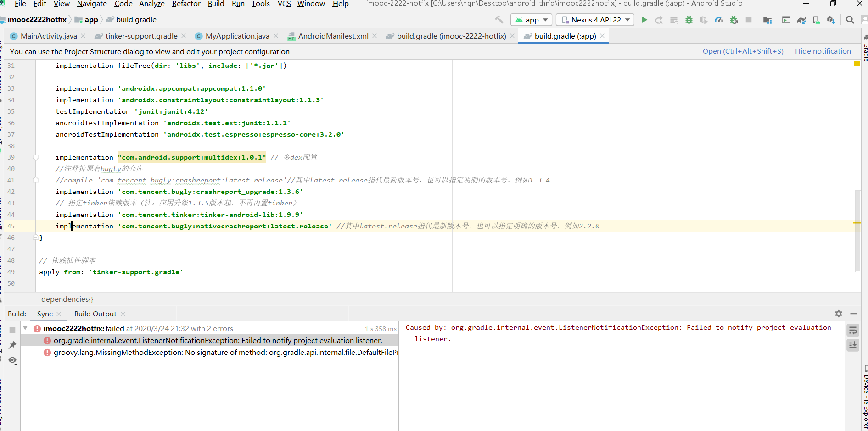Fold the code block at line 39
868x431 pixels.
point(36,157)
